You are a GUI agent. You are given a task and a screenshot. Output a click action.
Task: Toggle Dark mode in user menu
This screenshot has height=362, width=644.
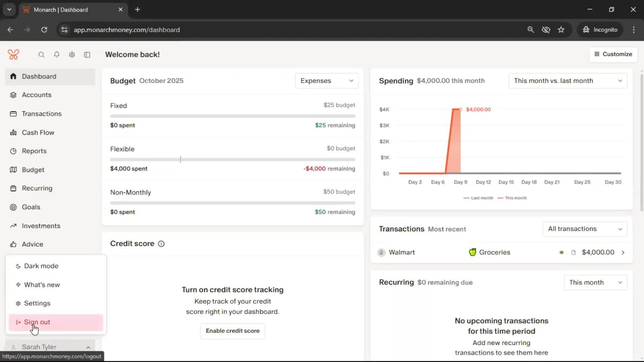click(41, 266)
